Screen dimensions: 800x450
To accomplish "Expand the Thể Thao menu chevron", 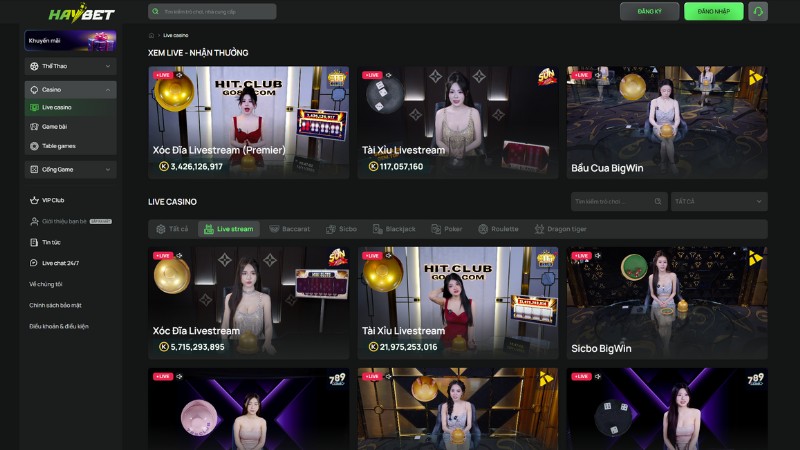I will (108, 66).
